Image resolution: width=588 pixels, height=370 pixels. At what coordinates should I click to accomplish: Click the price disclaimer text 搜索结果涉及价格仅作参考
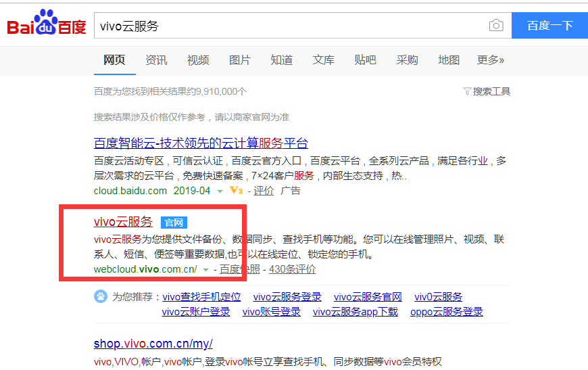pos(149,117)
